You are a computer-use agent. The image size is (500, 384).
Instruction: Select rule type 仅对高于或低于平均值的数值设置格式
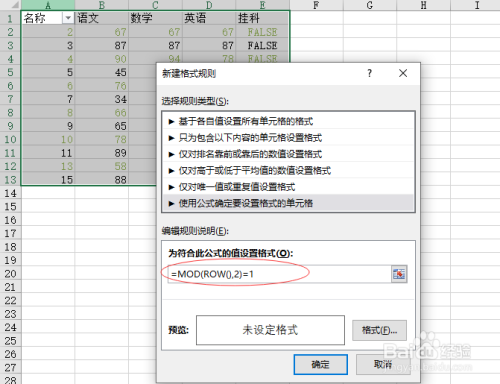288,170
